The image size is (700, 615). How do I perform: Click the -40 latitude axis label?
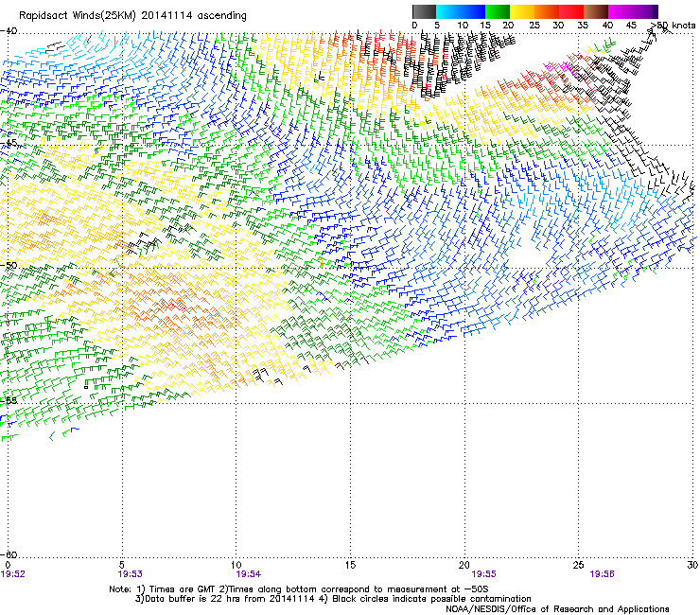9,31
